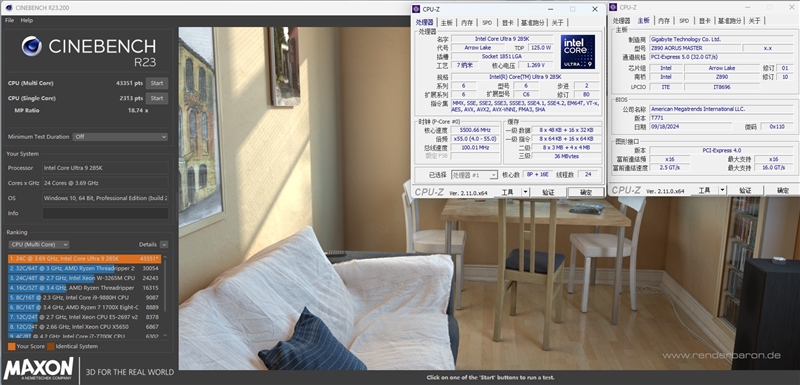Open the CPU (Multi Core) ranking dropdown
The width and height of the screenshot is (800, 385).
pos(39,245)
